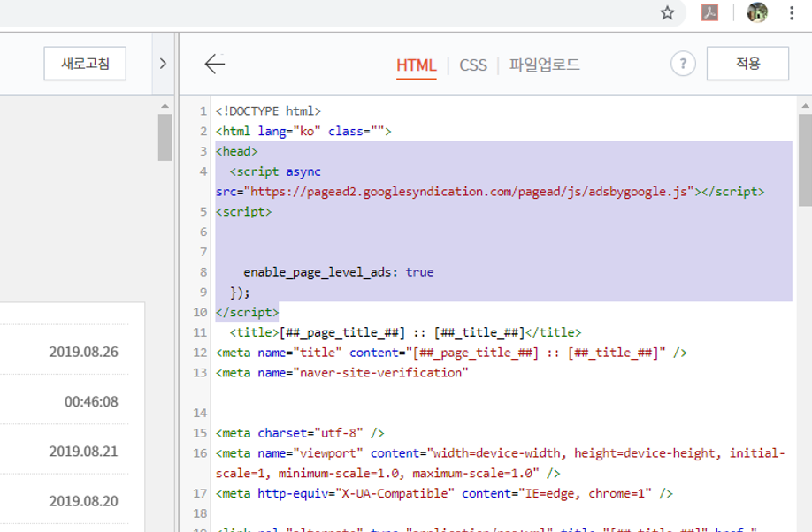Click the preview scrollbar up arrow
The width and height of the screenshot is (812, 532).
coord(165,105)
